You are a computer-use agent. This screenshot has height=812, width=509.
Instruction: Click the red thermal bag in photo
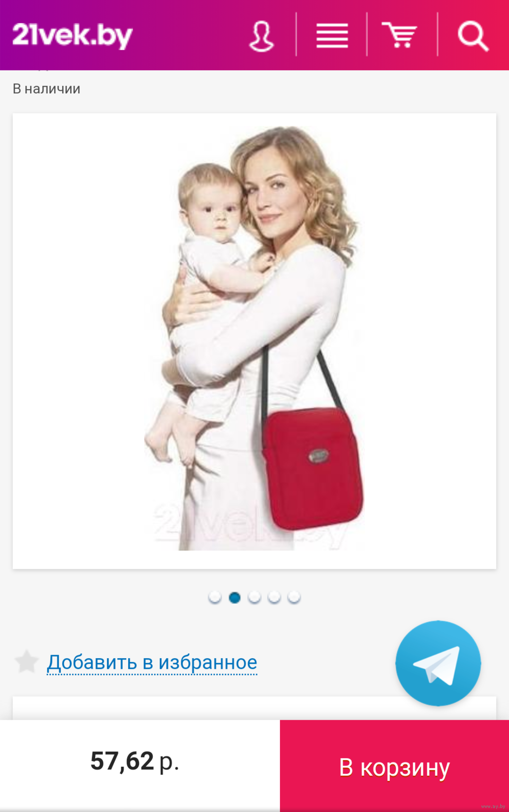tap(313, 469)
